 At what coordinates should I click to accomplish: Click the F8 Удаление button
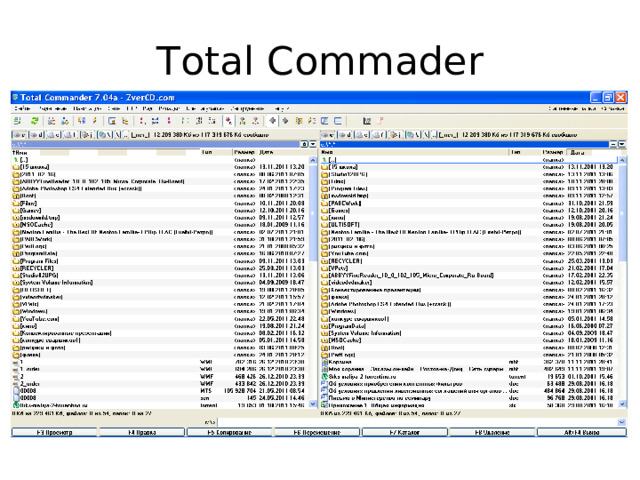point(492,432)
